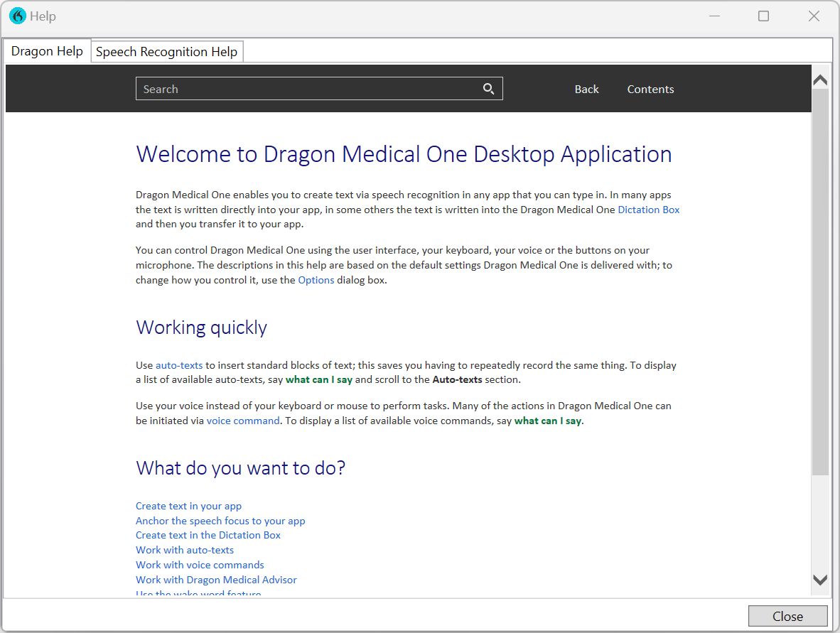Open the Contents page
Image resolution: width=840 pixels, height=633 pixels.
point(650,89)
